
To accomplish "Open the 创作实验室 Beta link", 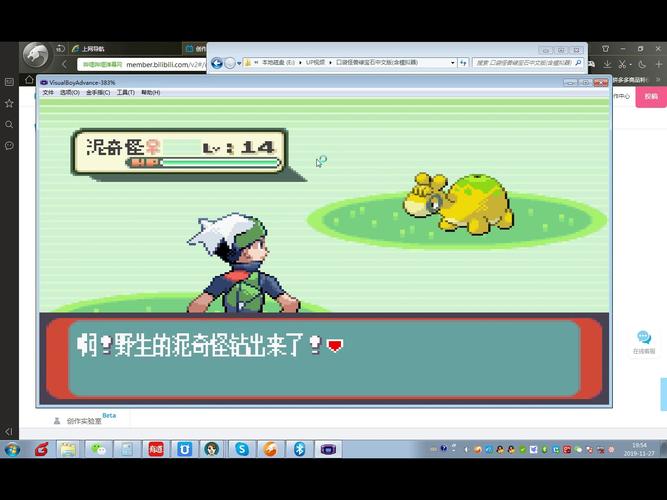I will 84,420.
